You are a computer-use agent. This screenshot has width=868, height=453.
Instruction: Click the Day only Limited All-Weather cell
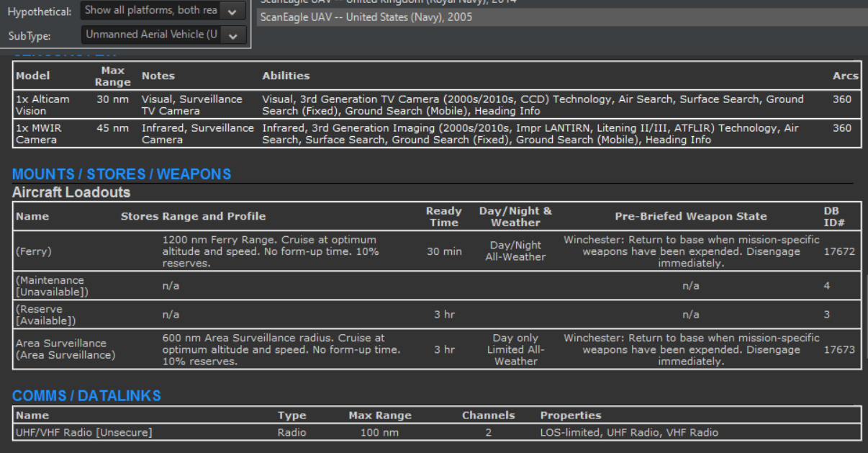point(515,349)
